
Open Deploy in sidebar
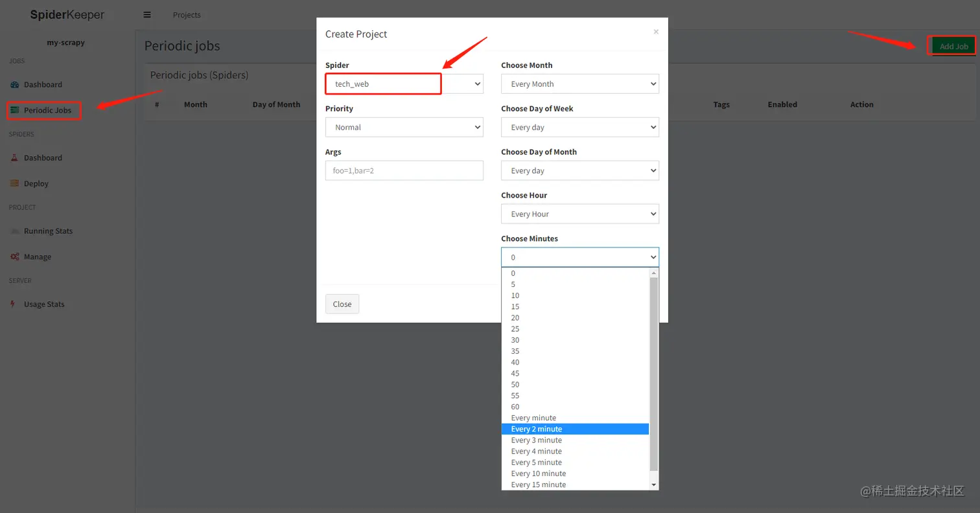pos(36,184)
